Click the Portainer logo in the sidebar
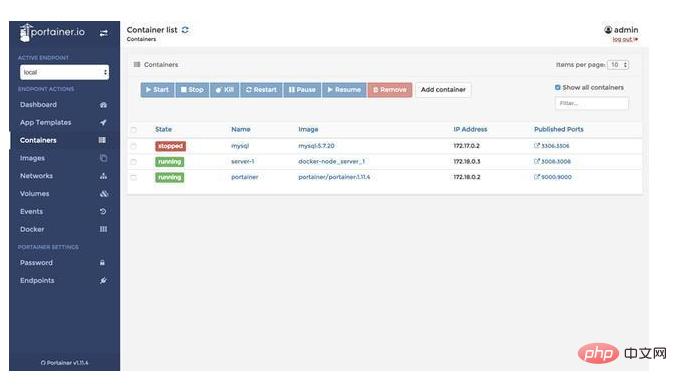The image size is (677, 386). point(52,32)
